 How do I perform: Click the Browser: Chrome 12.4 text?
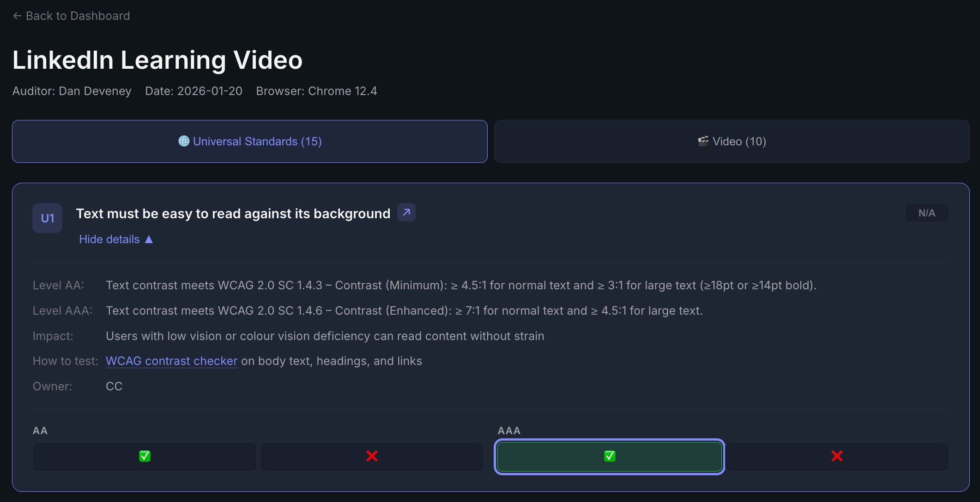click(x=317, y=91)
